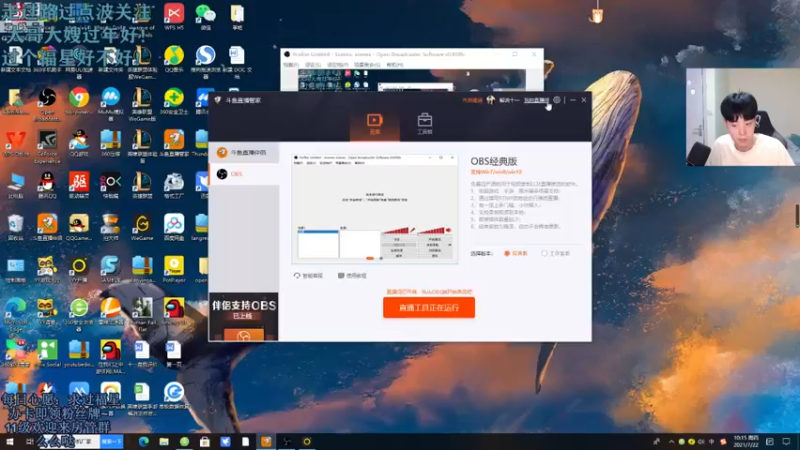This screenshot has width=800, height=450.
Task: Open the Microsoft Edge desktop icon
Action: (x=15, y=315)
